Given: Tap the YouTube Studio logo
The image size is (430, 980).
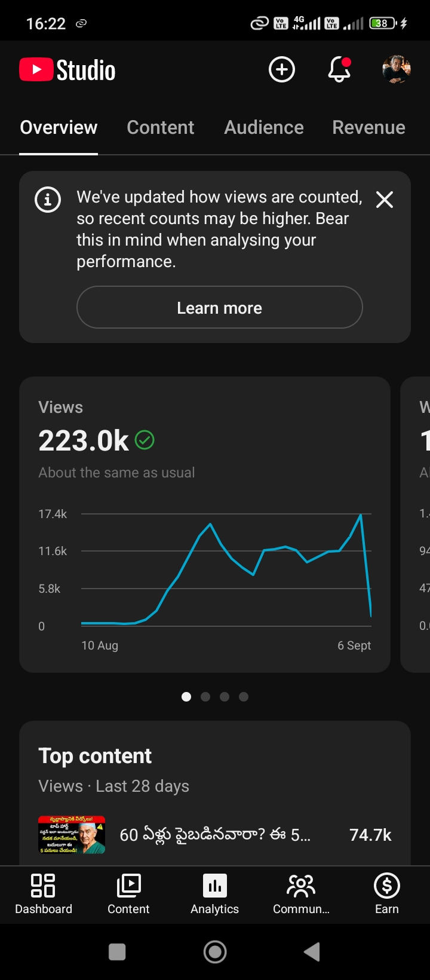Looking at the screenshot, I should [x=67, y=70].
